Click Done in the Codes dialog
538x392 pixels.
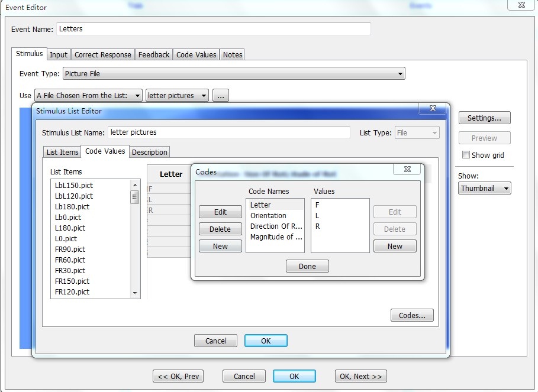click(307, 266)
